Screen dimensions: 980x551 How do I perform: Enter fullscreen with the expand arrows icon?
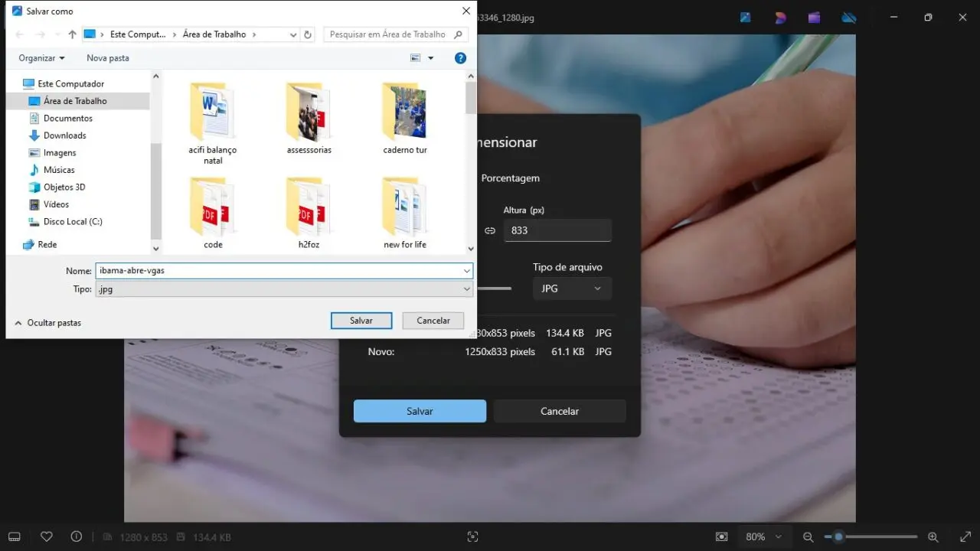pos(965,537)
